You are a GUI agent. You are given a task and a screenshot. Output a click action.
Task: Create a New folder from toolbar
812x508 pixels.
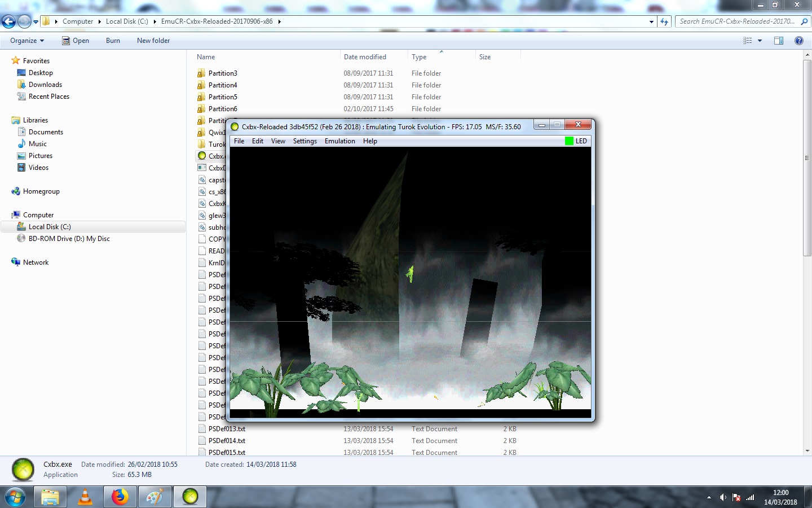point(153,41)
